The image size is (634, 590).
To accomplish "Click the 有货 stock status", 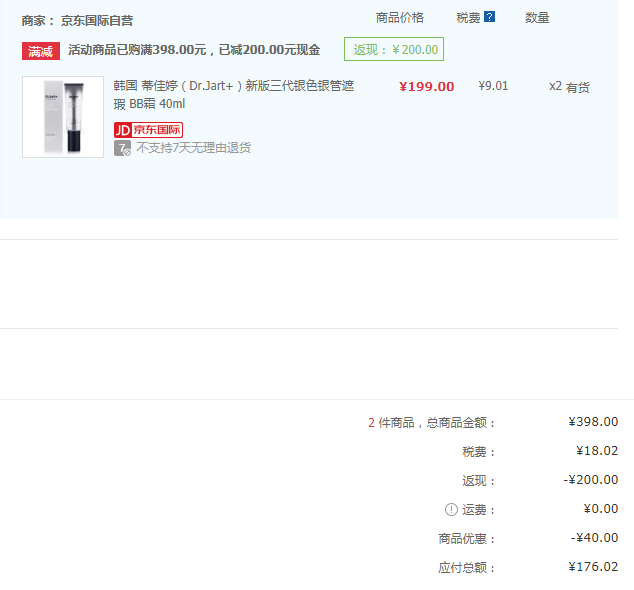I will [577, 87].
